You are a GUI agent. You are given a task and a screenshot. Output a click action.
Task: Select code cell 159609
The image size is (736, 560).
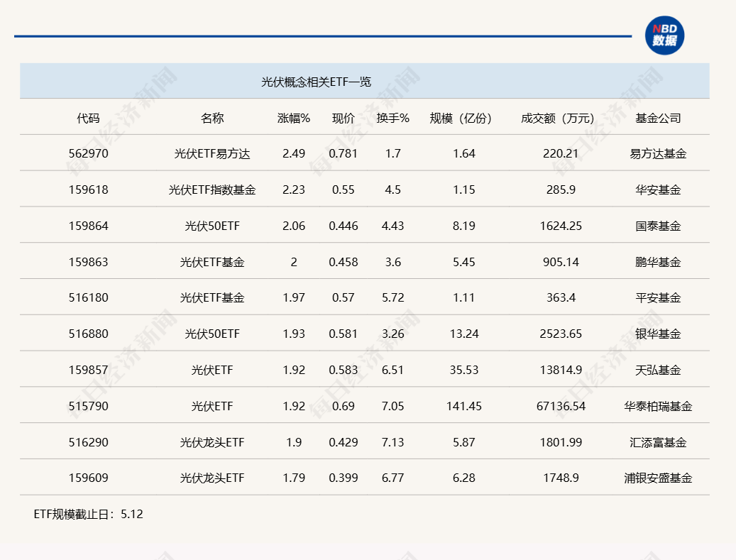(x=88, y=478)
